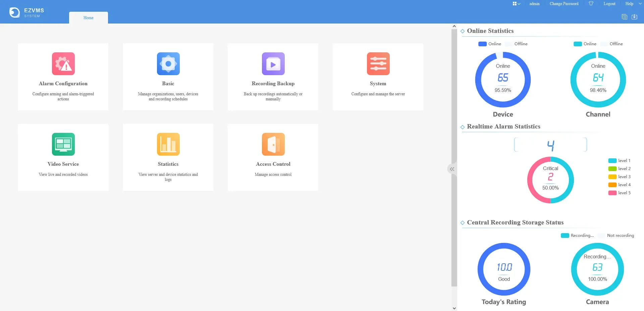Click the level 5 pink color swatch
The width and height of the screenshot is (644, 311).
pyautogui.click(x=612, y=193)
